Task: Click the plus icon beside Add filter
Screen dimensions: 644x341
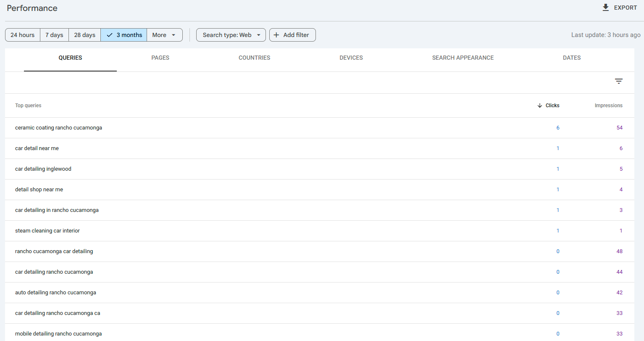Action: click(276, 35)
